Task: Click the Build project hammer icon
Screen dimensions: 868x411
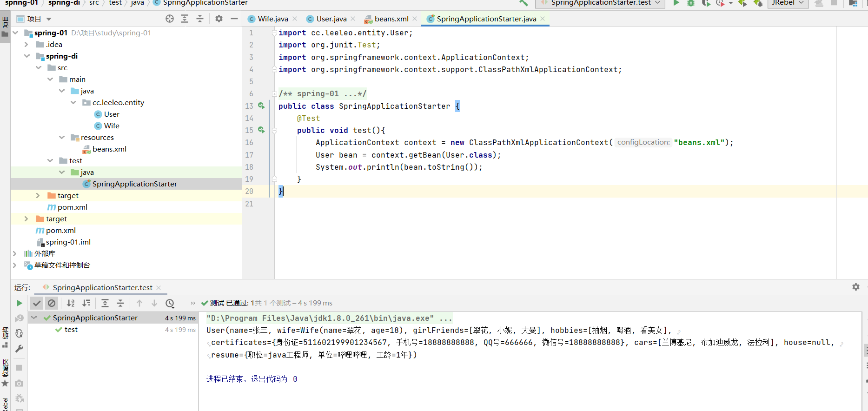Action: (x=523, y=3)
